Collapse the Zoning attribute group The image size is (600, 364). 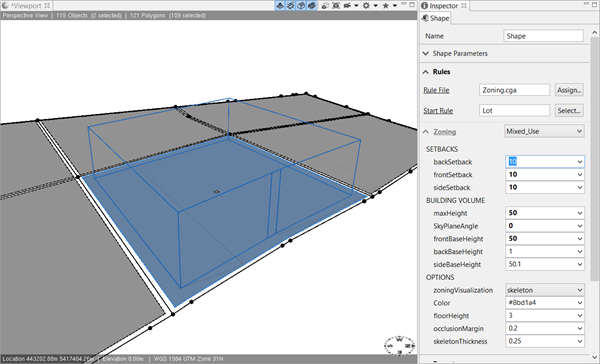[426, 132]
